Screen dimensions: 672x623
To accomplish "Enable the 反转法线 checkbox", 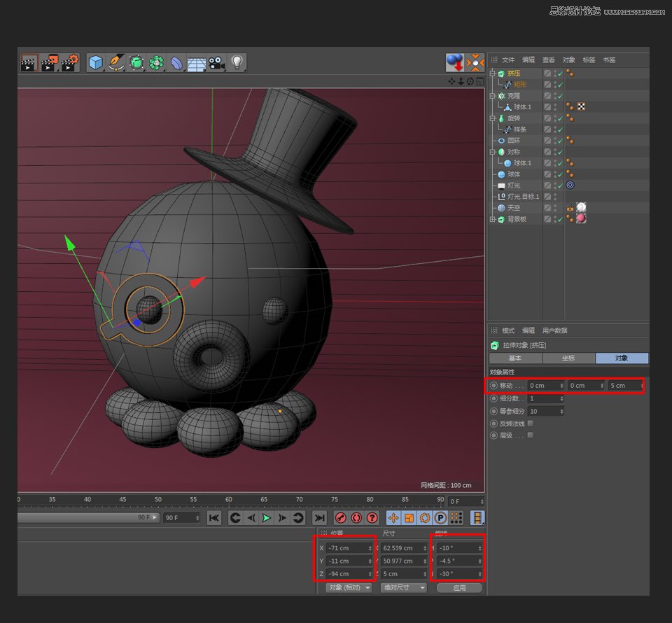I will click(530, 423).
